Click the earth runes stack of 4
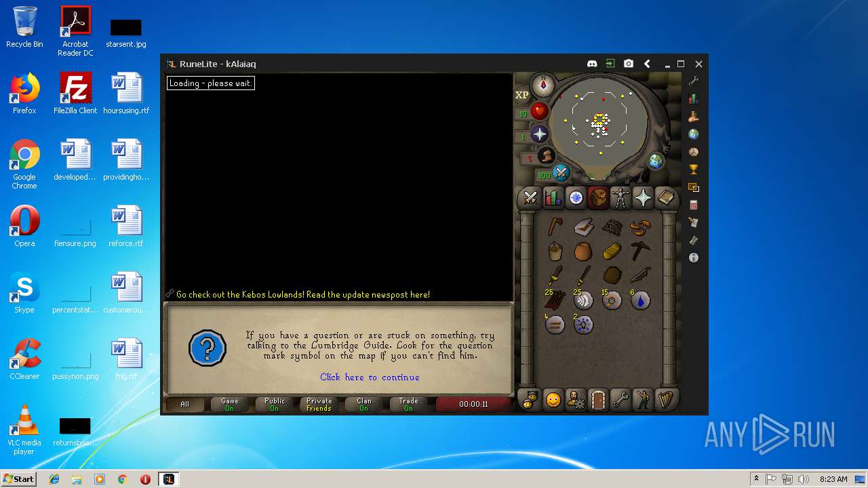The image size is (868, 488). pos(555,324)
